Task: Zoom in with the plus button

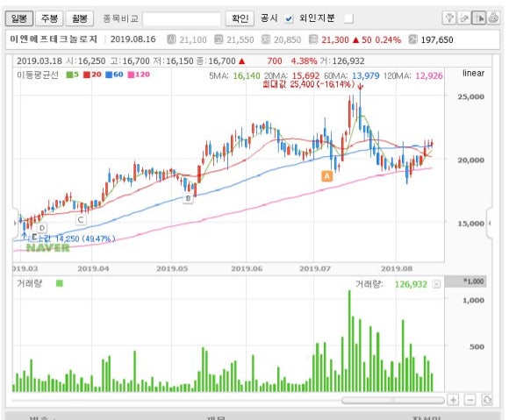Action: (x=453, y=400)
